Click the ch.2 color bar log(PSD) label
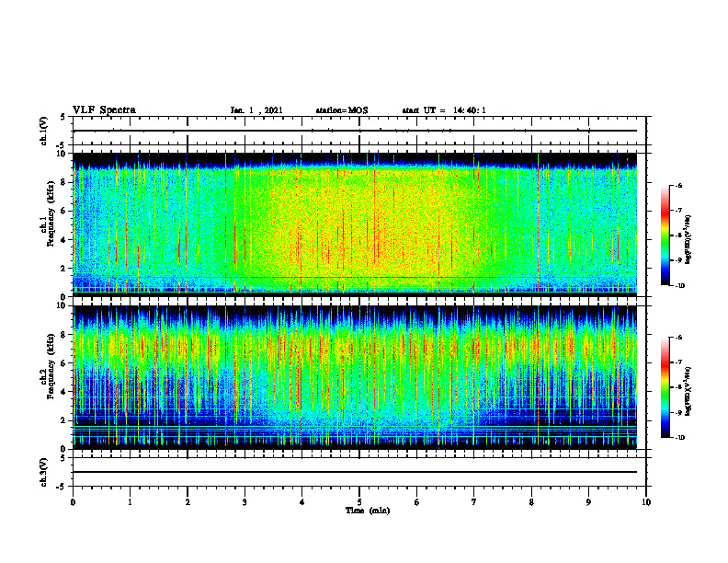Image resolution: width=728 pixels, height=563 pixels. click(688, 390)
